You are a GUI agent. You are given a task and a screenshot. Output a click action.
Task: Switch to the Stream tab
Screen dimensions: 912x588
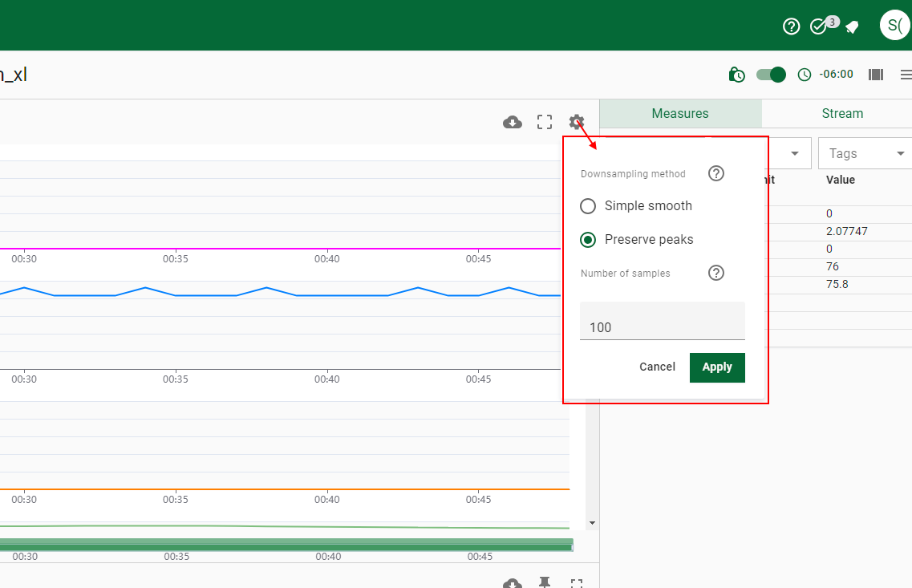coord(842,113)
